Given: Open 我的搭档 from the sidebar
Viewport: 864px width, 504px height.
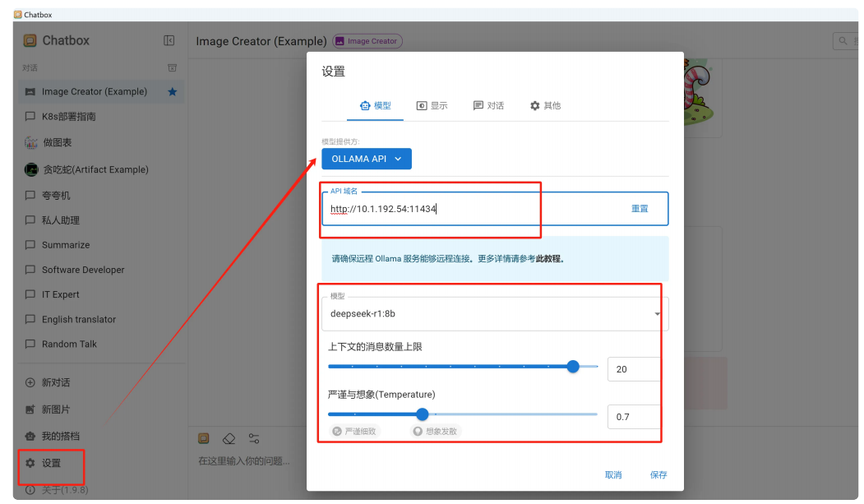Looking at the screenshot, I should point(101,436).
